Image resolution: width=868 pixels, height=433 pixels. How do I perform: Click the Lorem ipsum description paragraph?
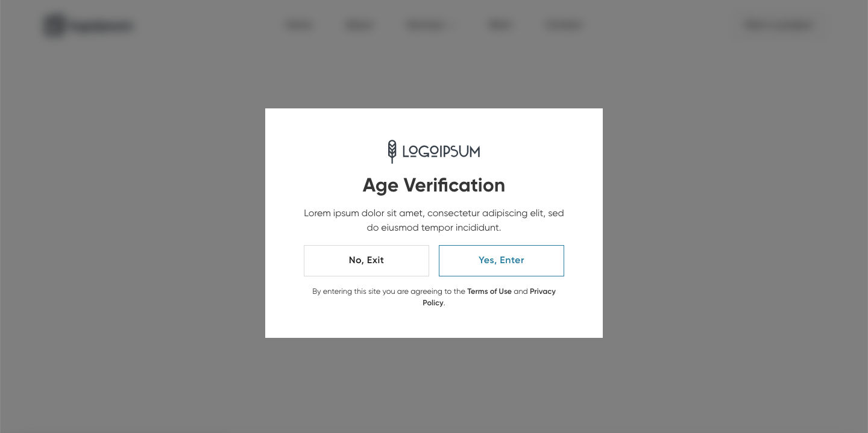click(x=433, y=220)
